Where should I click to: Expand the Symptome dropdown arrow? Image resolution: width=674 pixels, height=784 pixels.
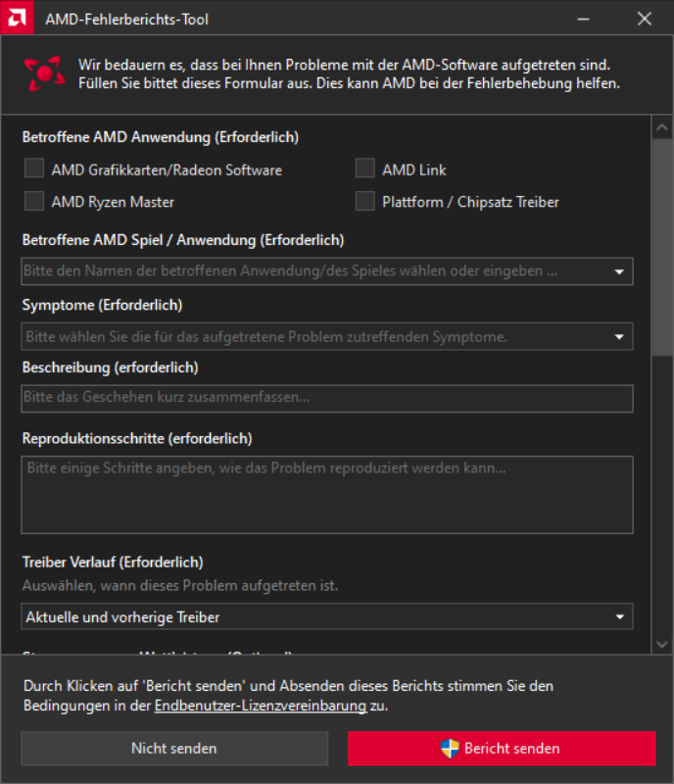(619, 336)
